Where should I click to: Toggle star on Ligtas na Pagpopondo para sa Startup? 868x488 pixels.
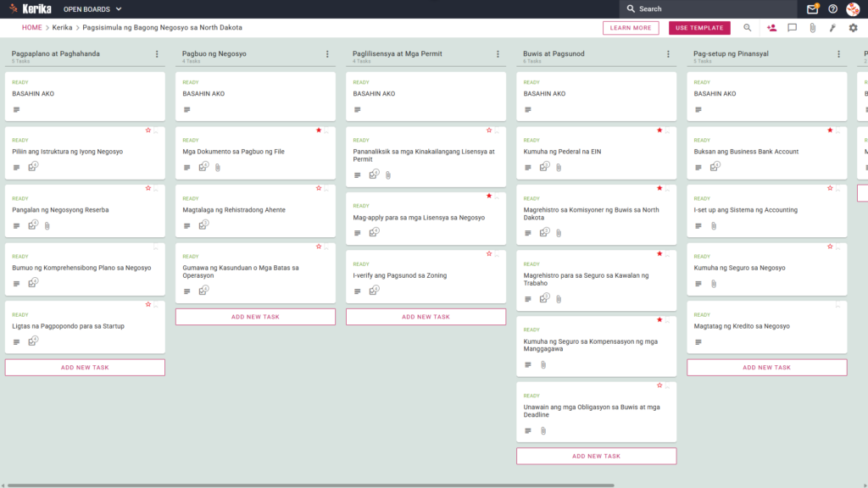point(147,304)
